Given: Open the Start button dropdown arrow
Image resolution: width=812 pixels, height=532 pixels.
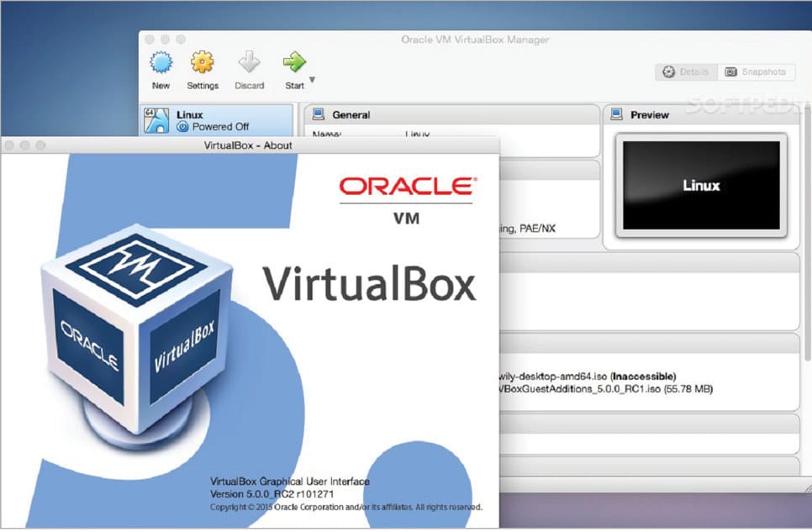Looking at the screenshot, I should coord(312,80).
